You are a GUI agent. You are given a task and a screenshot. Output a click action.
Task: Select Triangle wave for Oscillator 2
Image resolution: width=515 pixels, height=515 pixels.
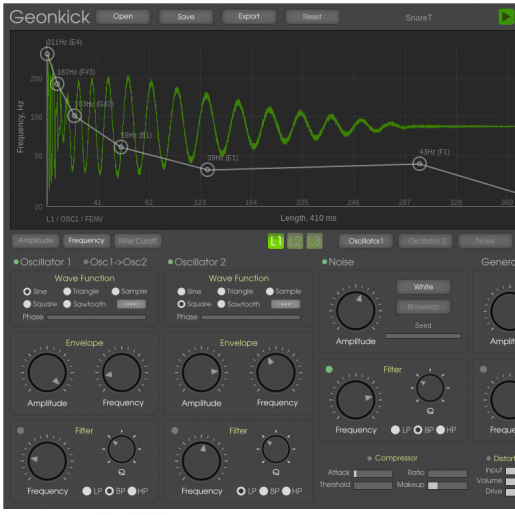(x=221, y=291)
